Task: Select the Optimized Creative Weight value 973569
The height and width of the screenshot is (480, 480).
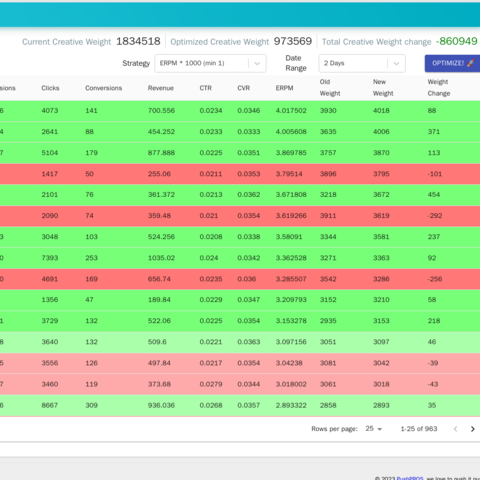Action: [293, 41]
